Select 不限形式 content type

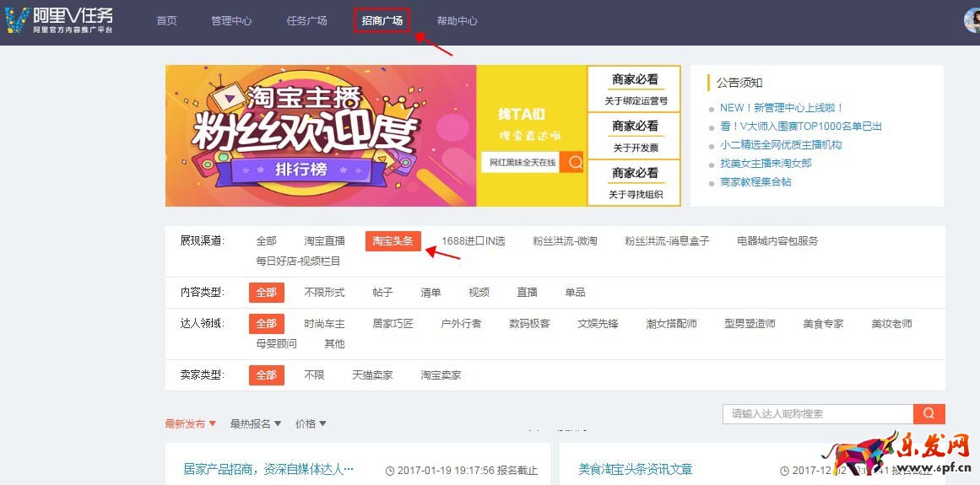pos(324,293)
